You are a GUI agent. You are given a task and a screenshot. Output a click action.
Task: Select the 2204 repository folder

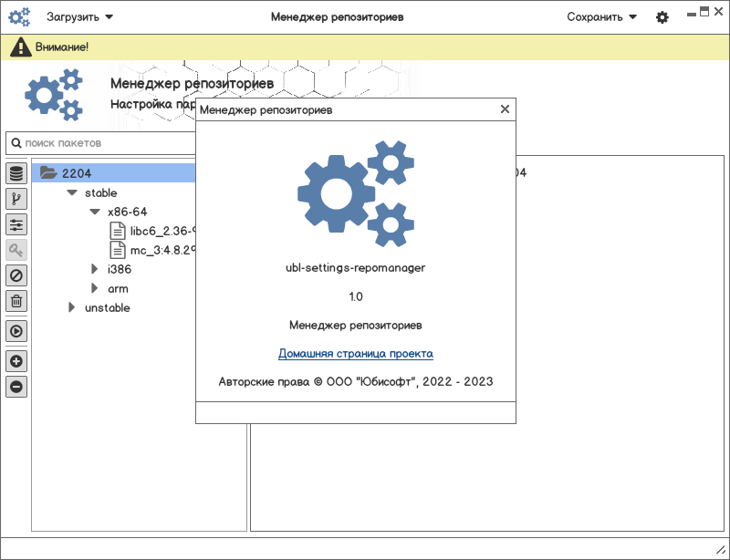[x=77, y=173]
